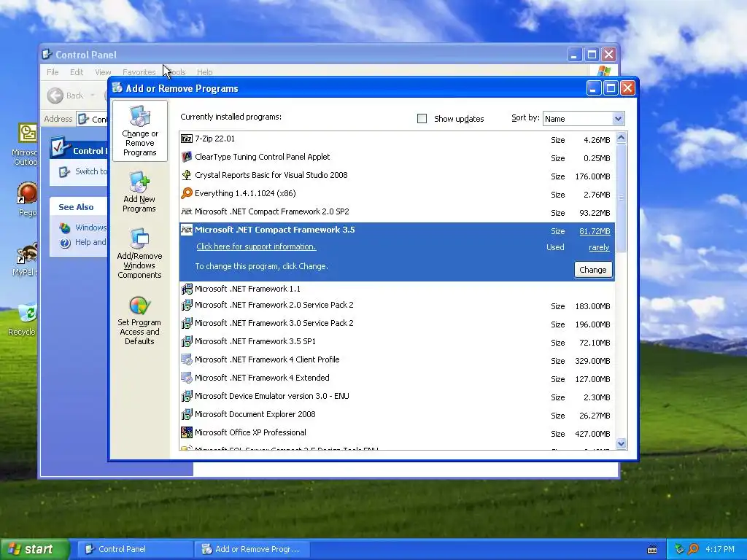747x560 pixels.
Task: Click the .NET Framework 4 Extended icon
Action: click(187, 378)
